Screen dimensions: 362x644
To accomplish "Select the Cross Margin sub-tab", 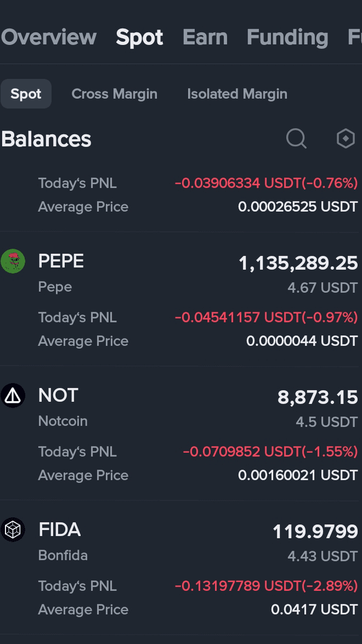I will point(114,94).
